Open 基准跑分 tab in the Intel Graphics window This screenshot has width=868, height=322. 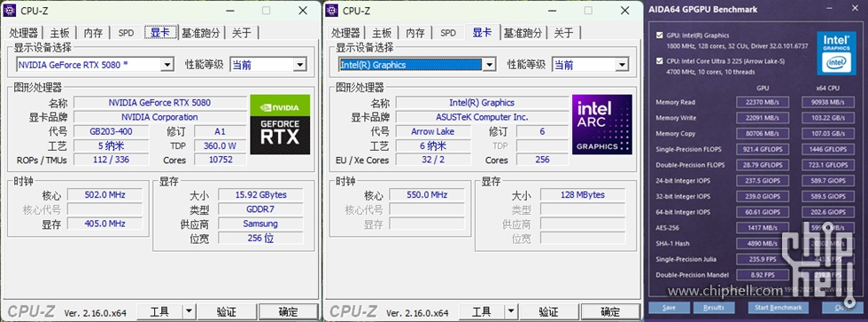pos(523,33)
